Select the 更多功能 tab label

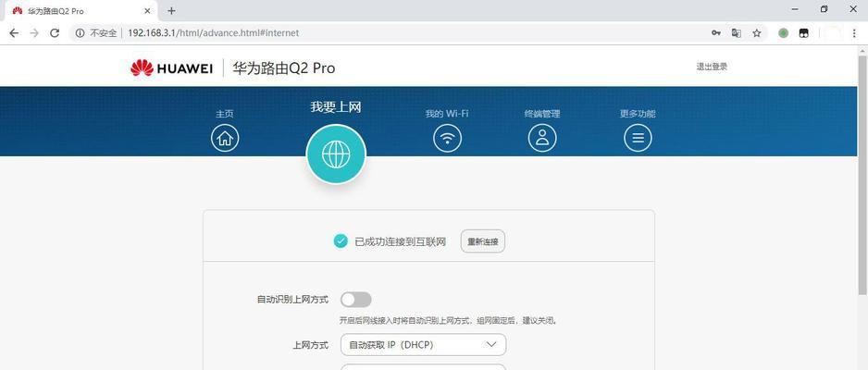[638, 114]
